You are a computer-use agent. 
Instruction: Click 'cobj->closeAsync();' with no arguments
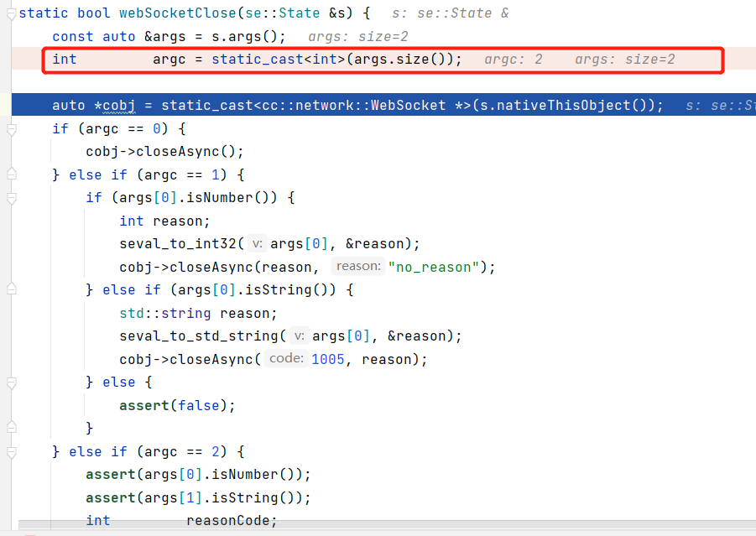click(165, 152)
